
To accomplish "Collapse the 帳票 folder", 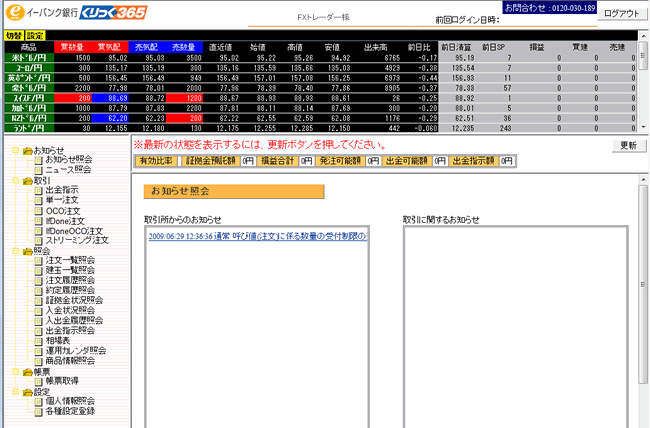I will tap(15, 372).
